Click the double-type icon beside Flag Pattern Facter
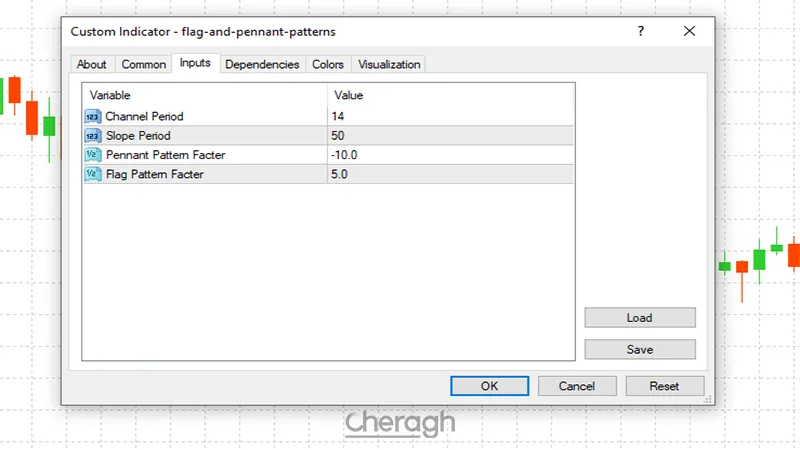 point(93,174)
